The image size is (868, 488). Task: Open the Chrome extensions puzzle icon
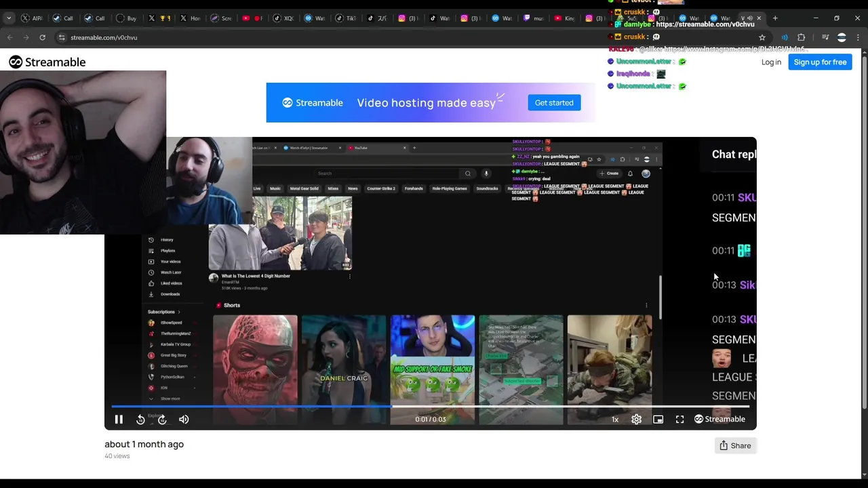(x=801, y=37)
